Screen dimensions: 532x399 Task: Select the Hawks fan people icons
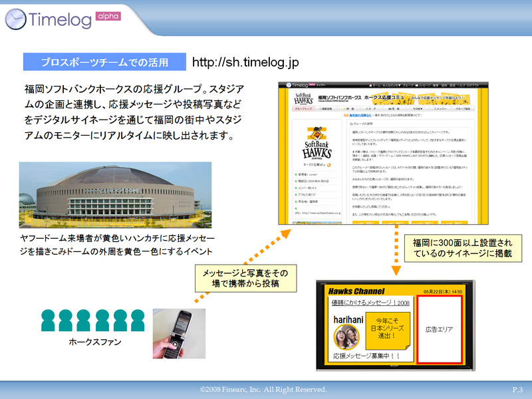tap(92, 321)
